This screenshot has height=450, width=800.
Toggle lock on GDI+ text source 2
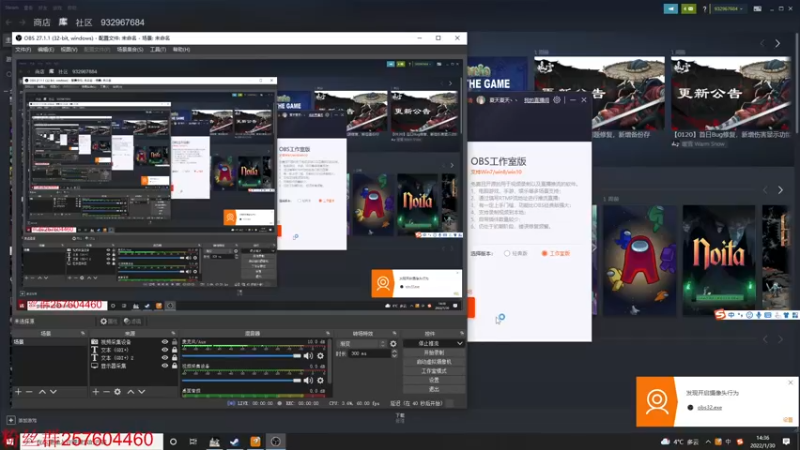174,358
